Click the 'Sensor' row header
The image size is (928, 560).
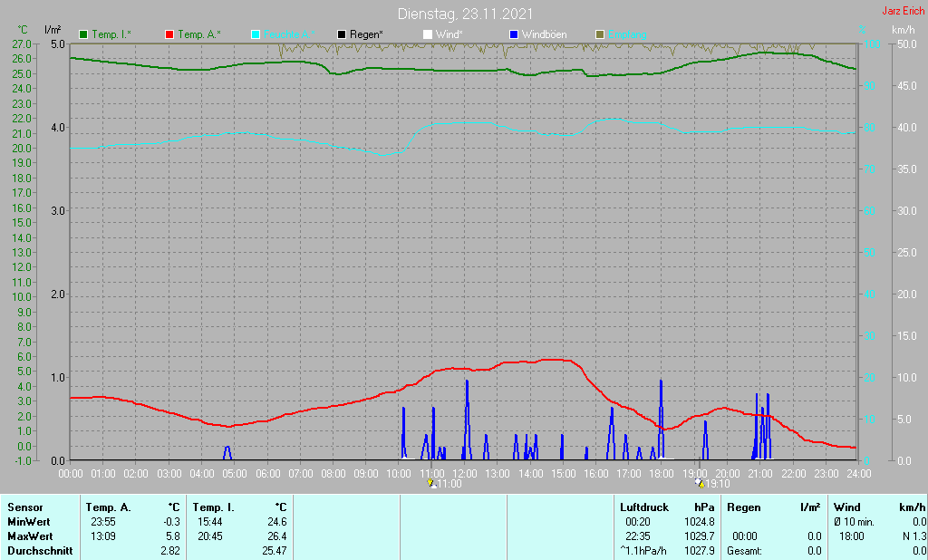tap(25, 507)
